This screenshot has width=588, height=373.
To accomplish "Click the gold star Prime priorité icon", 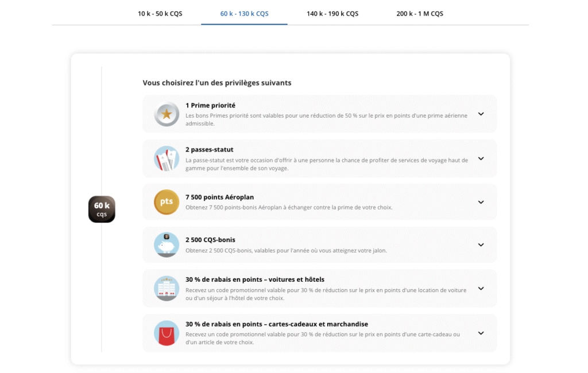I will click(x=166, y=114).
